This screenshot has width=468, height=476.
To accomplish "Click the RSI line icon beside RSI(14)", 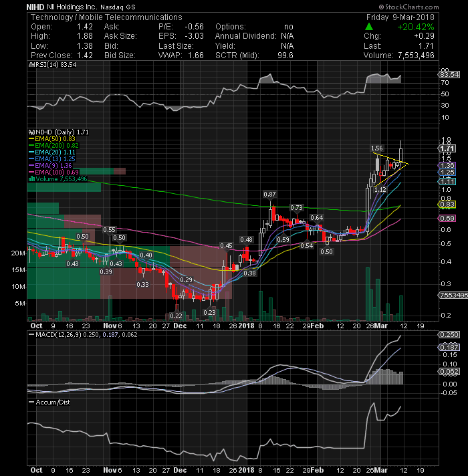I will tap(31, 65).
